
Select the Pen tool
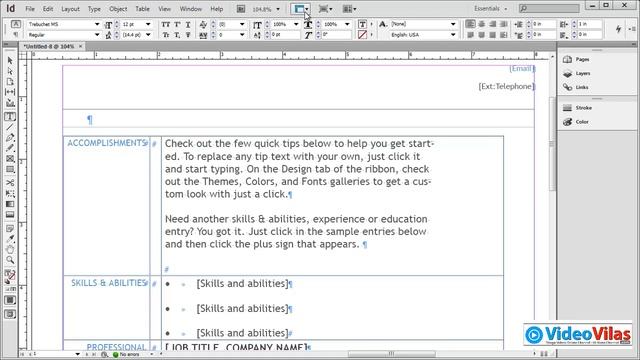click(10, 138)
